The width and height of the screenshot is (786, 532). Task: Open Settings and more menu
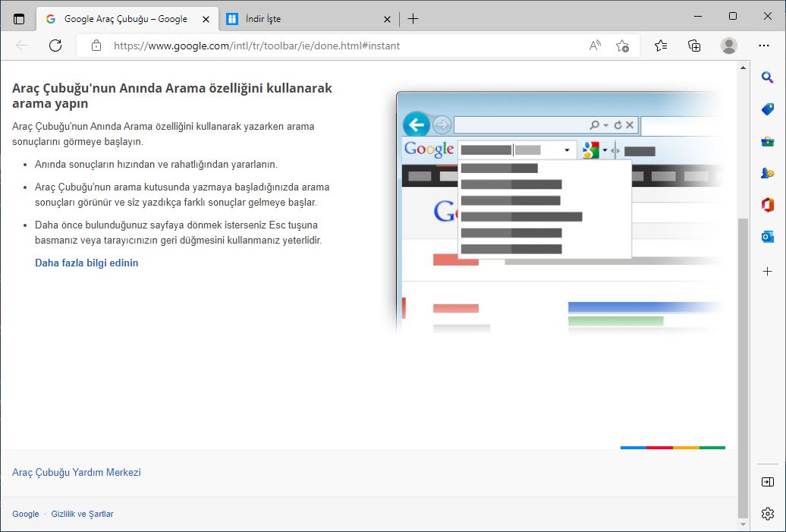(x=764, y=46)
